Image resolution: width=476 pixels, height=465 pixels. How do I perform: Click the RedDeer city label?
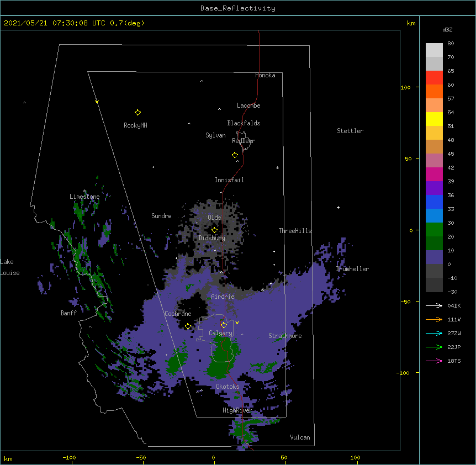pyautogui.click(x=244, y=141)
